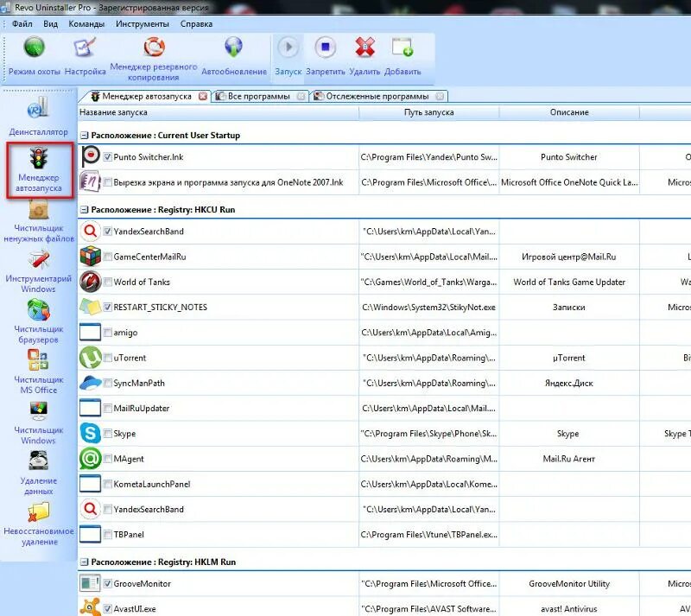Viewport: 691px width, 616px height.
Task: Click the Удалить red cross icon
Action: pyautogui.click(x=365, y=48)
